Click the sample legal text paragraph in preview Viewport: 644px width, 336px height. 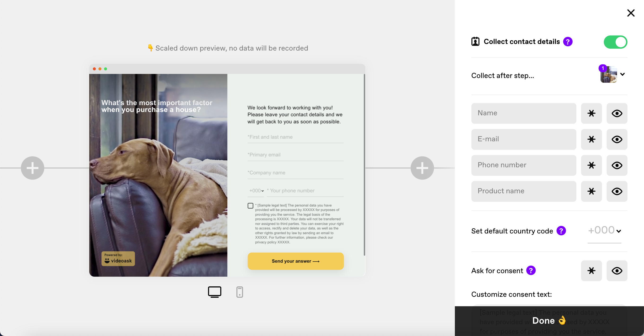pos(299,224)
